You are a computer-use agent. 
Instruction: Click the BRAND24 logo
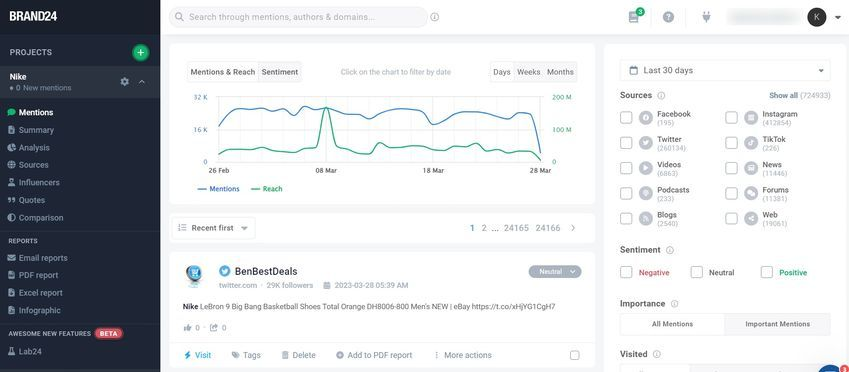pyautogui.click(x=33, y=16)
